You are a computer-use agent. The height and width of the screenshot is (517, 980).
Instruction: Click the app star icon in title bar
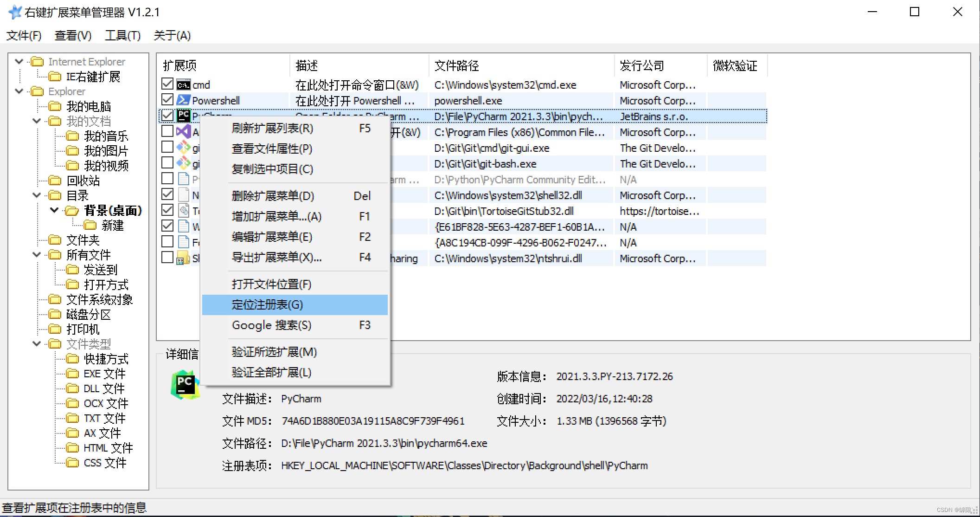15,12
